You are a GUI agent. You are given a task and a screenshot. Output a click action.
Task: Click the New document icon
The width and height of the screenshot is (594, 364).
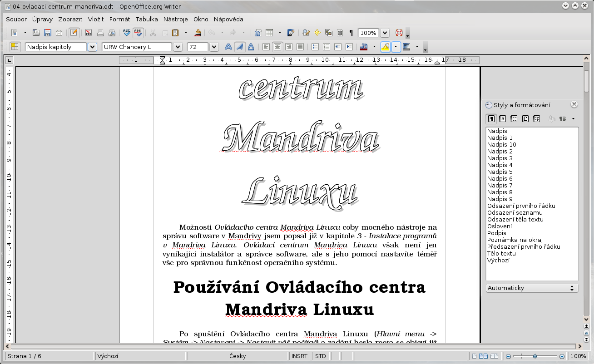point(15,33)
